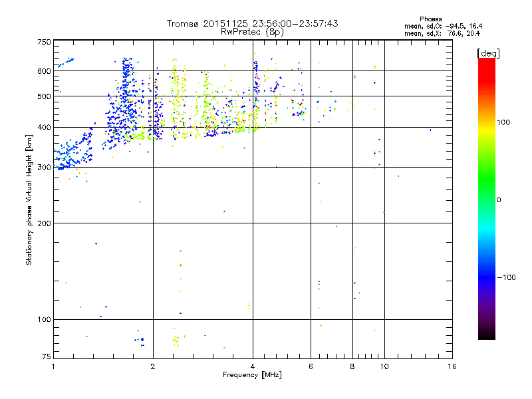Click the "400" height axis tick label
This screenshot has height=399, width=532.
pyautogui.click(x=44, y=128)
